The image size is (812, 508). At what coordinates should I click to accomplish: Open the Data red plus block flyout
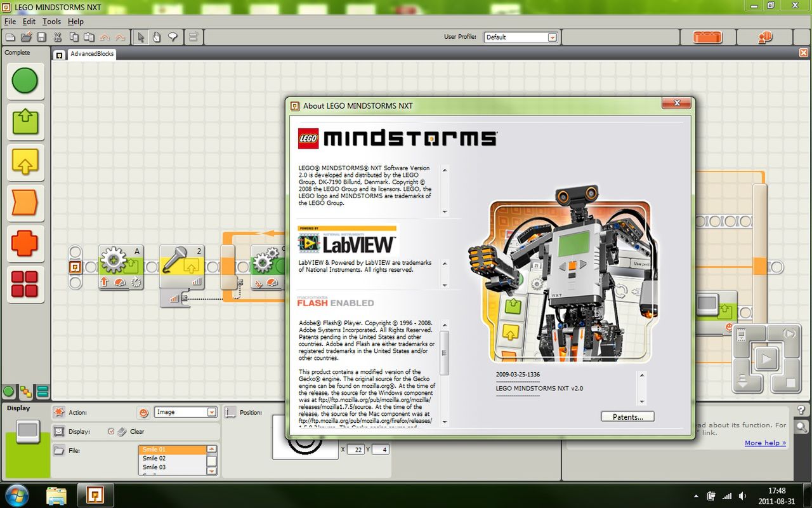pyautogui.click(x=25, y=244)
